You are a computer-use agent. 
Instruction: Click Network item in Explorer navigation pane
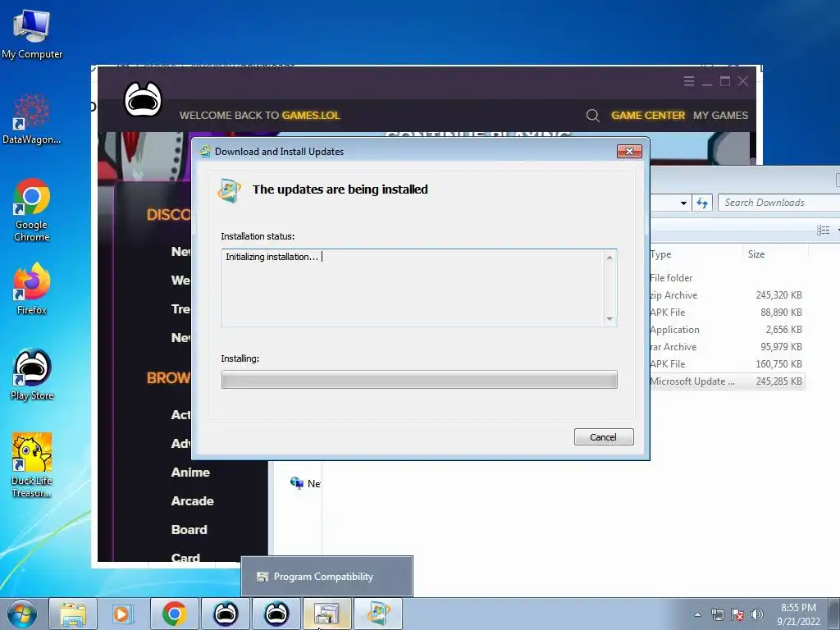click(305, 483)
